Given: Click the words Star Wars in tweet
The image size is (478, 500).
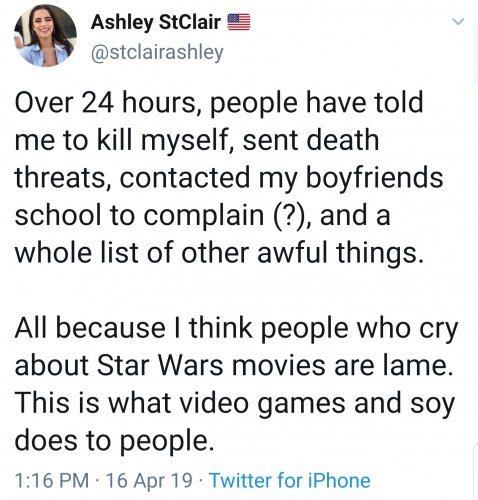Looking at the screenshot, I should point(160,365).
